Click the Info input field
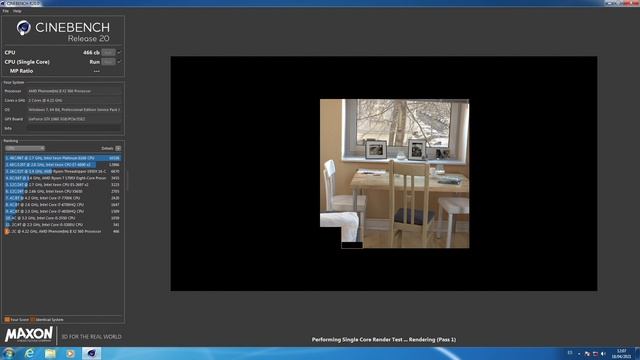The height and width of the screenshot is (360, 640). [x=74, y=128]
